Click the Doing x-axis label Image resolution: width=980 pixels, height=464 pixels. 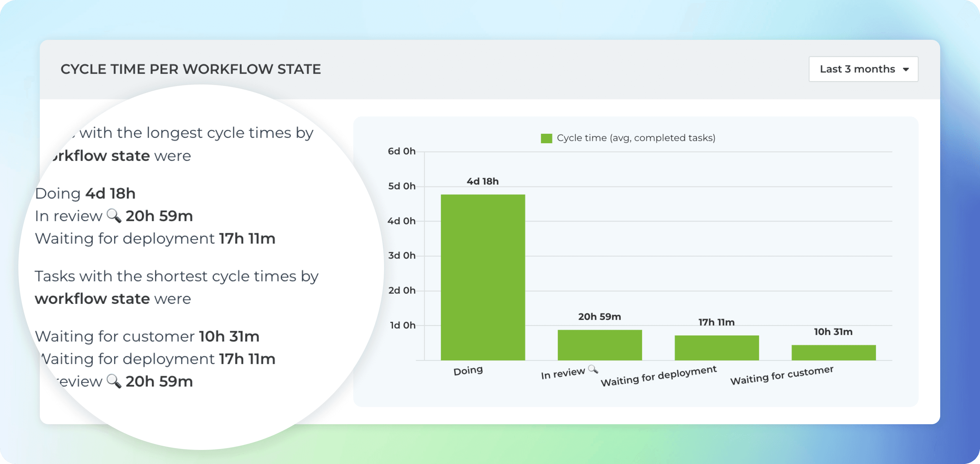468,370
